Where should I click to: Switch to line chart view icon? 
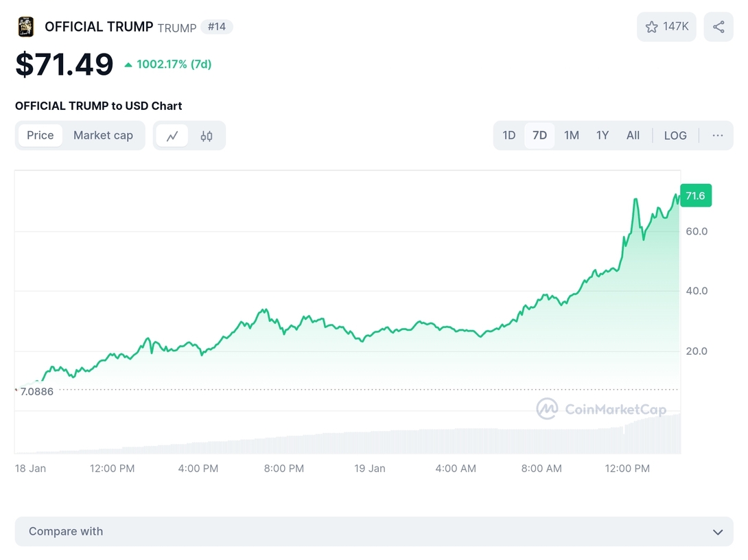pos(172,136)
